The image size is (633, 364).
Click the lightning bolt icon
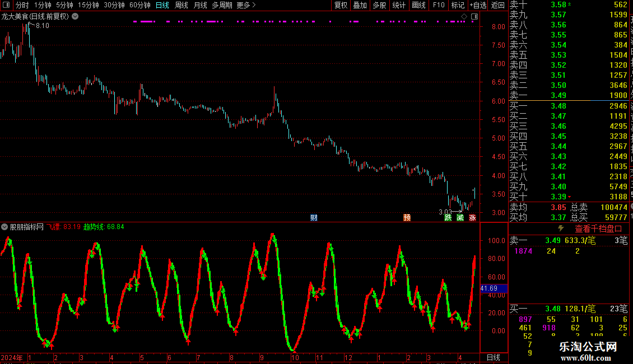coord(561,228)
